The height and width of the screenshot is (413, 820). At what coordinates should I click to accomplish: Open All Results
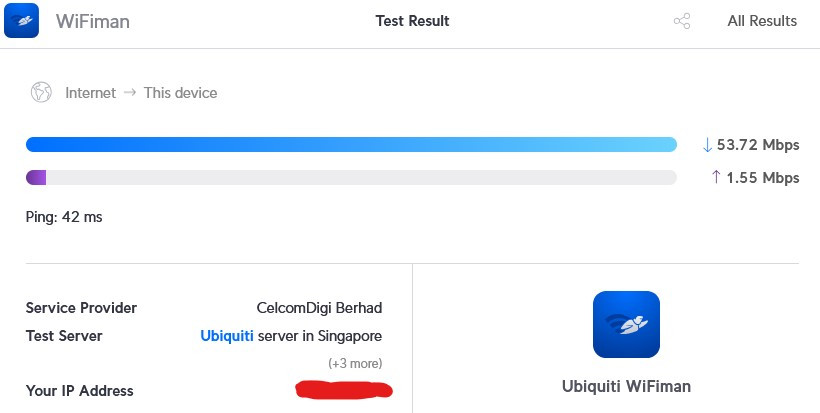pos(762,21)
